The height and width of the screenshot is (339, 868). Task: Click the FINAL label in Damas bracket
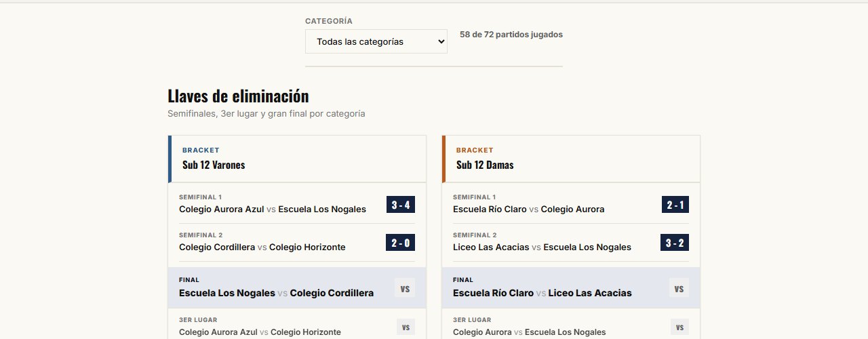click(x=463, y=280)
